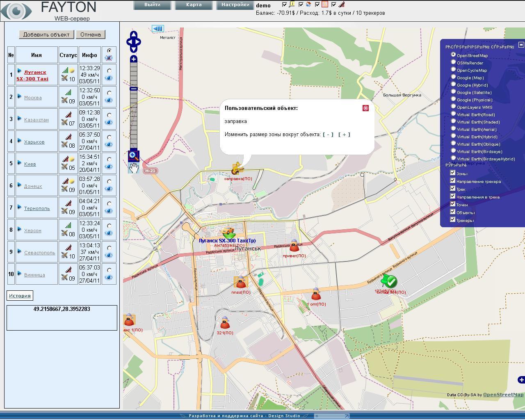Click Добавить объект button
This screenshot has width=525, height=420.
tap(46, 34)
